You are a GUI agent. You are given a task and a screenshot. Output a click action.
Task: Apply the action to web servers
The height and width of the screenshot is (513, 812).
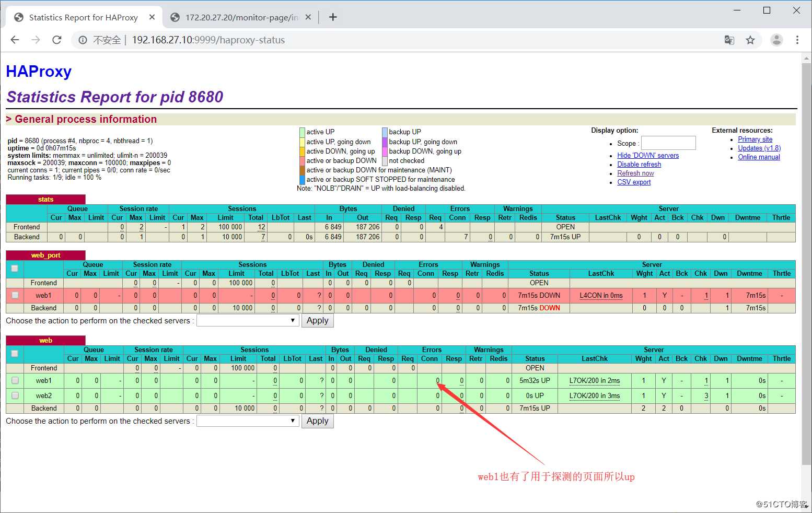[317, 421]
